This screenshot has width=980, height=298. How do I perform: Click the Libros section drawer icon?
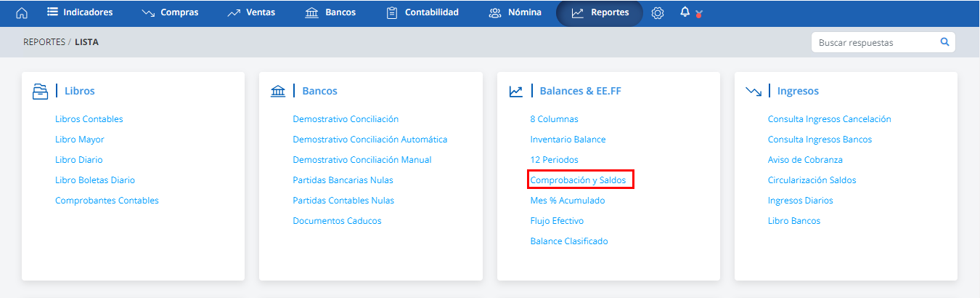point(40,92)
